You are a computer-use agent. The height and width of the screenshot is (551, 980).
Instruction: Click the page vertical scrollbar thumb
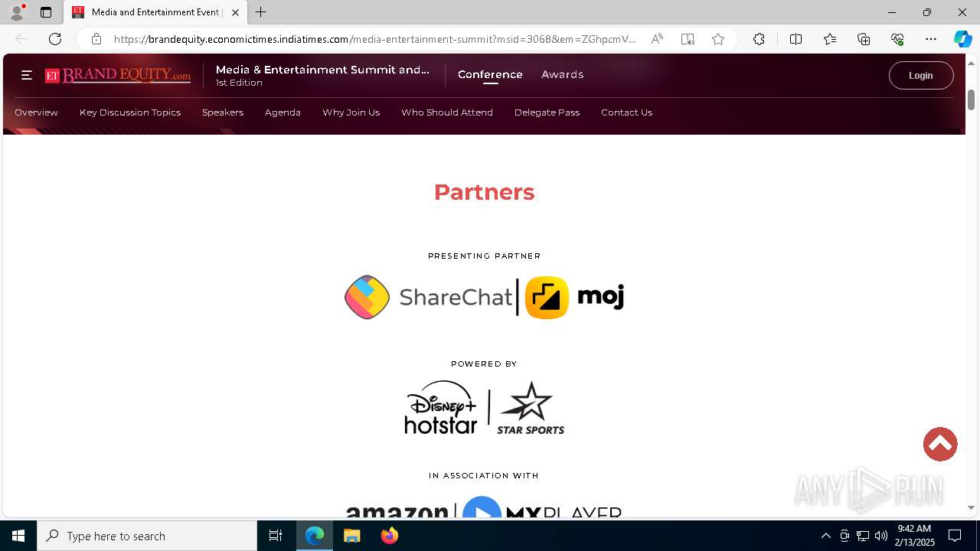971,99
